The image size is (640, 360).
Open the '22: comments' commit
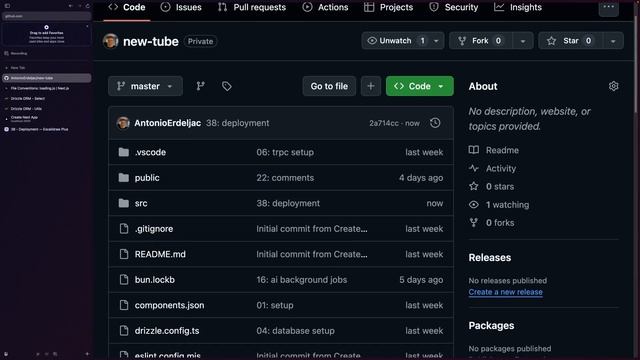point(285,178)
